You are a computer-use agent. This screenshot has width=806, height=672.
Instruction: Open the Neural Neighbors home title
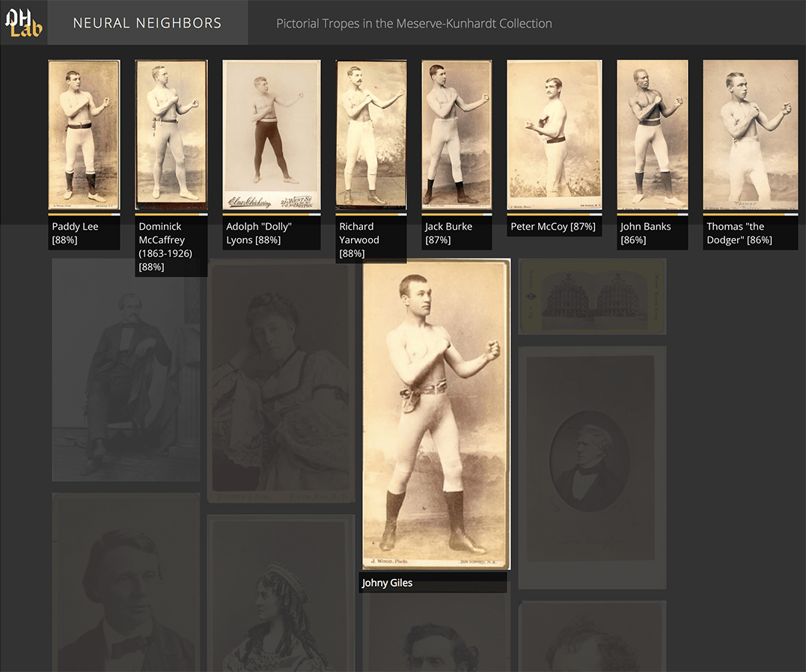pyautogui.click(x=147, y=23)
